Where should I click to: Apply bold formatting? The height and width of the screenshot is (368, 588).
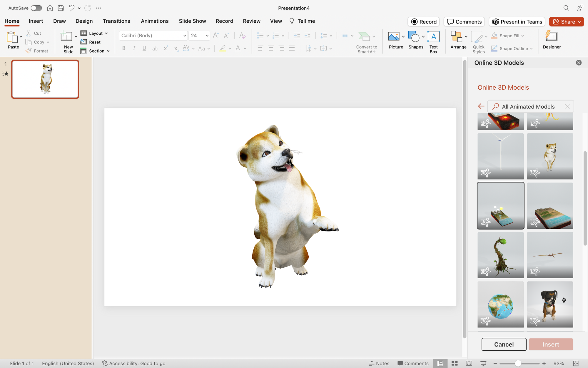(124, 48)
